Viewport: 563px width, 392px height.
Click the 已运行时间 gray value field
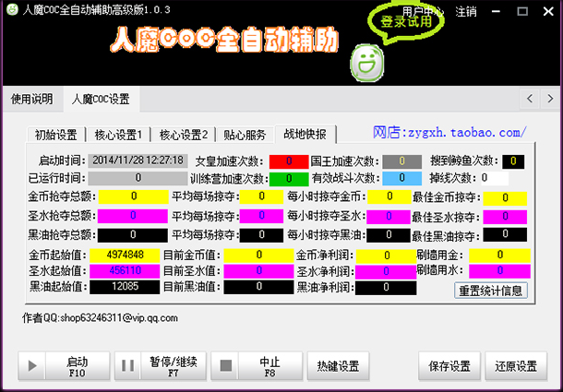[x=138, y=178]
